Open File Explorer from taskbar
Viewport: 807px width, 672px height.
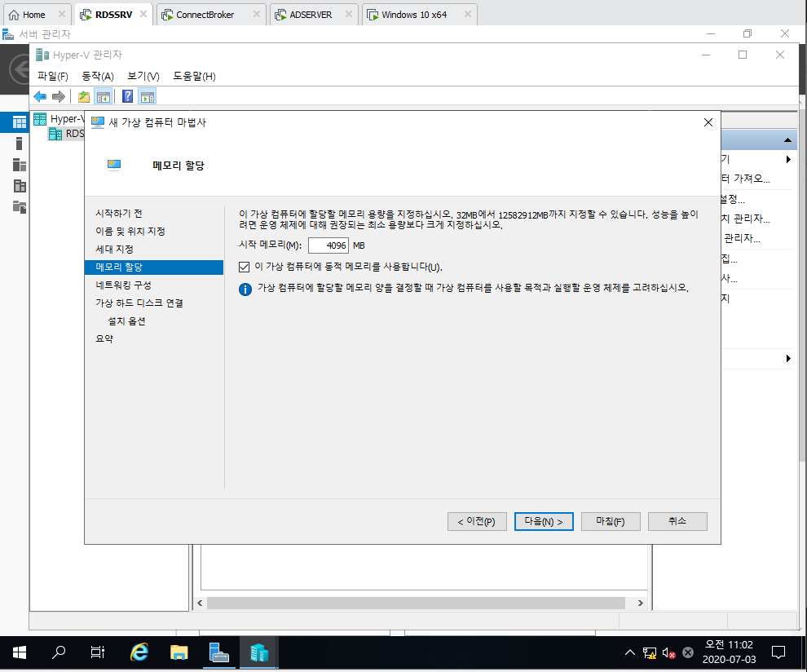tap(179, 653)
